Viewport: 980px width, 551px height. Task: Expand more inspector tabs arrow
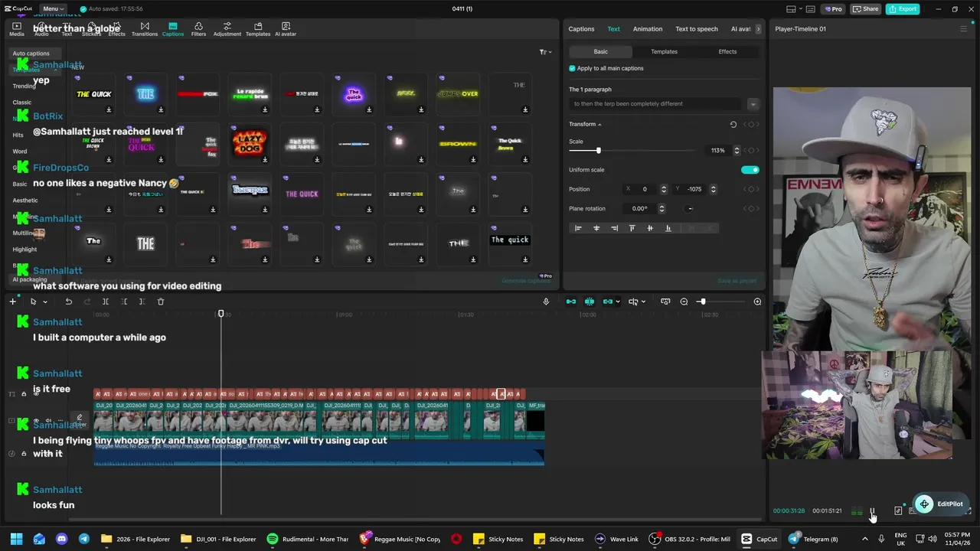[x=758, y=29]
